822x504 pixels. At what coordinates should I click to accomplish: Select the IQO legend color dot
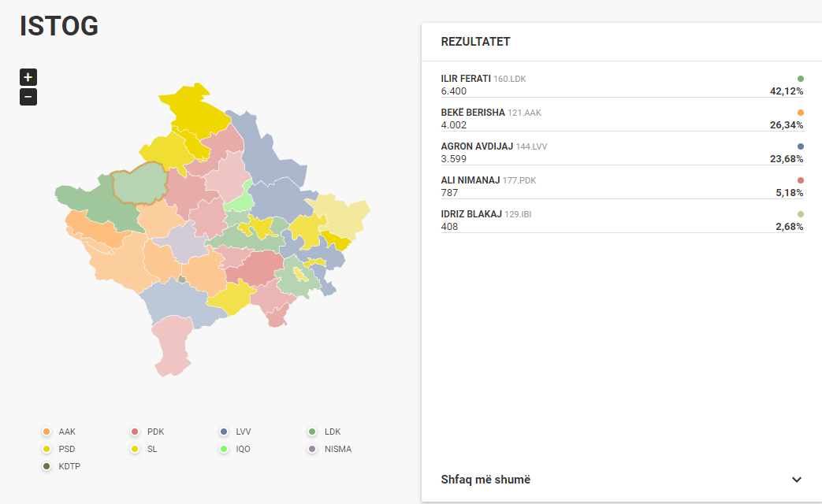[x=224, y=449]
